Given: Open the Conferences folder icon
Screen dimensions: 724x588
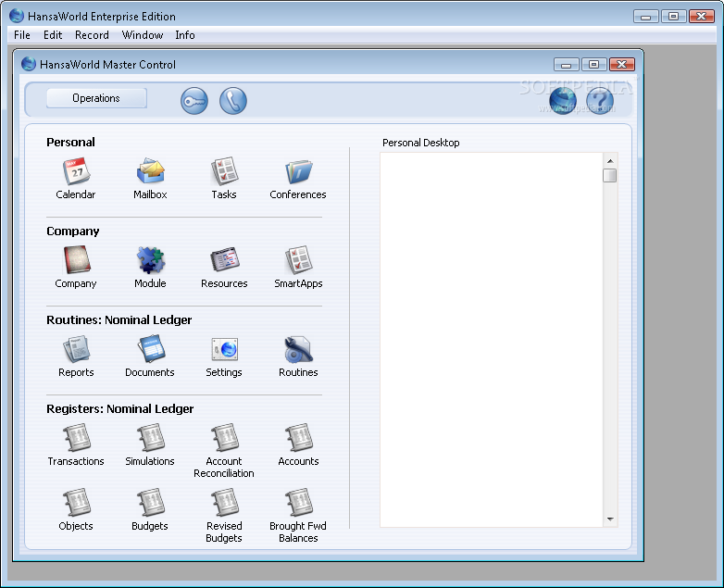Looking at the screenshot, I should 298,171.
